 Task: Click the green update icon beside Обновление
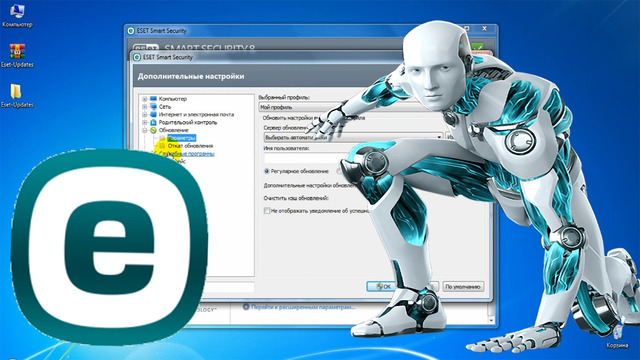point(153,130)
